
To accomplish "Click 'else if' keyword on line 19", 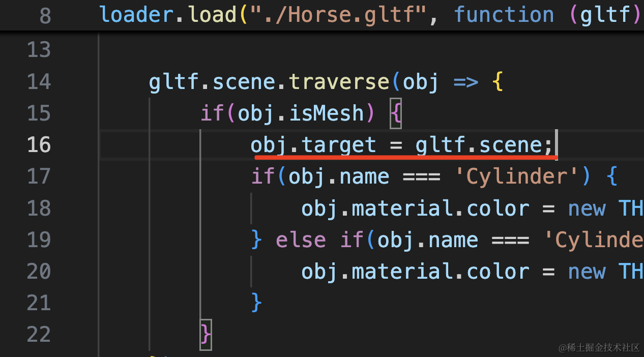I will pos(320,240).
